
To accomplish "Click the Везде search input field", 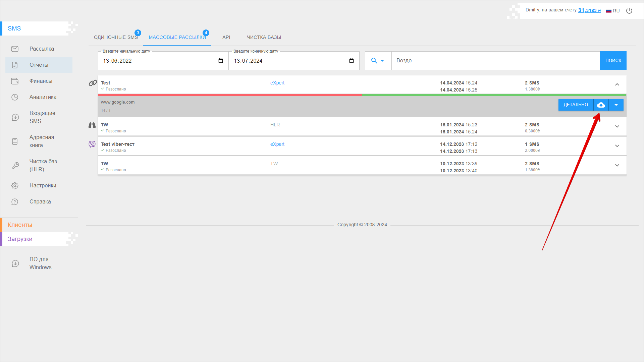I will [495, 61].
